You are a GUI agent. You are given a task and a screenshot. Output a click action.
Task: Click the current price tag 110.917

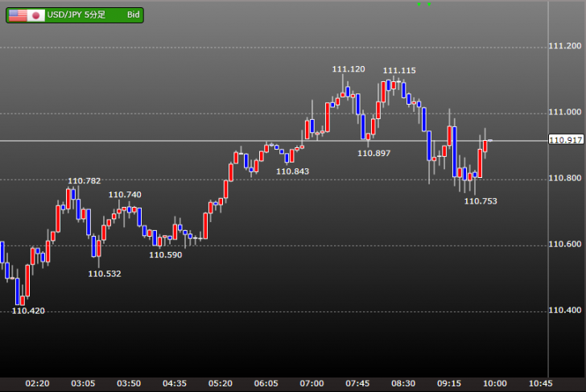point(565,141)
